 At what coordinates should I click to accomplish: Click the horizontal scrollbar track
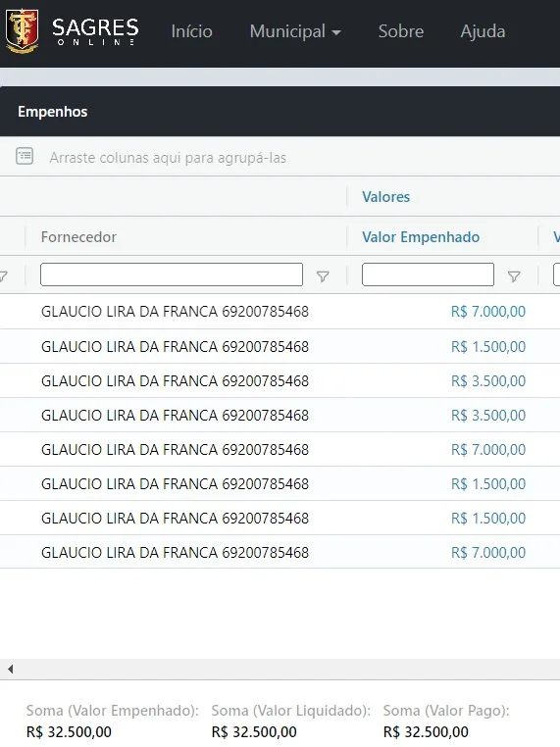[286, 669]
